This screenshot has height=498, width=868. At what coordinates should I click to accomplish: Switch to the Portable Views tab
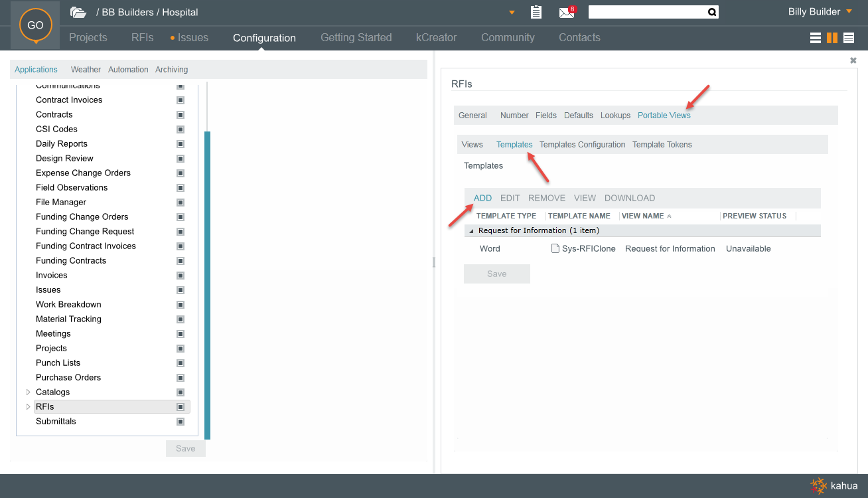(664, 116)
